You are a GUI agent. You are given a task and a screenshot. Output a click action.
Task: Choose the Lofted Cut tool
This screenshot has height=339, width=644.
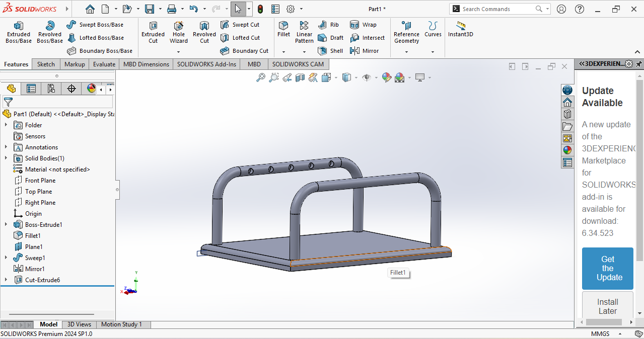(240, 38)
